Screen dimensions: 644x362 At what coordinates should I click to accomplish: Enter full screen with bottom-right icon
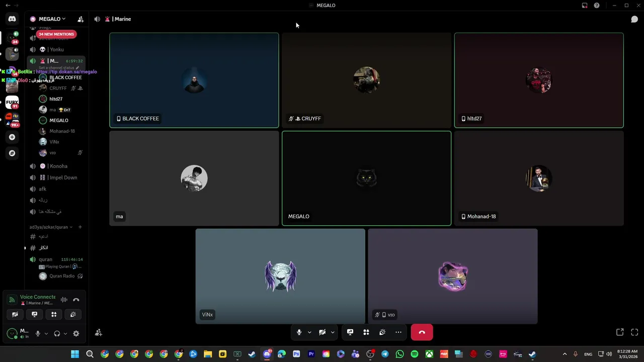pos(634,332)
